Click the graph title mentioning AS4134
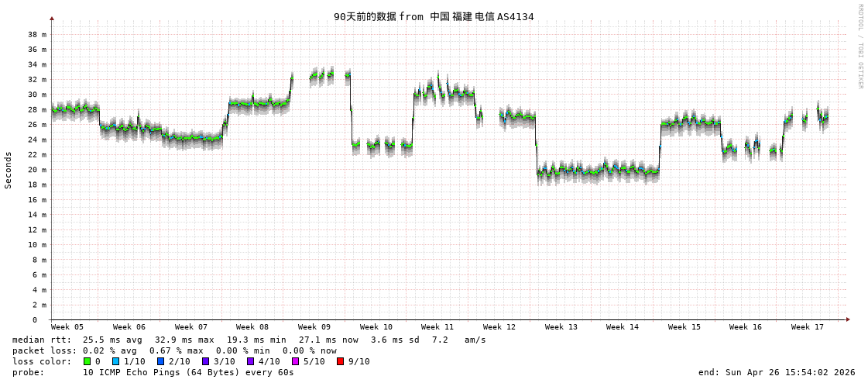The image size is (868, 383). (x=434, y=16)
